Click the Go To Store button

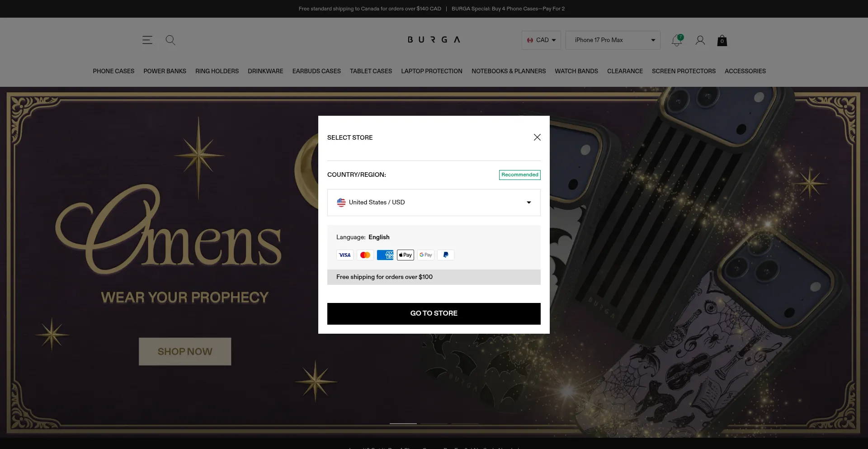[x=434, y=314]
